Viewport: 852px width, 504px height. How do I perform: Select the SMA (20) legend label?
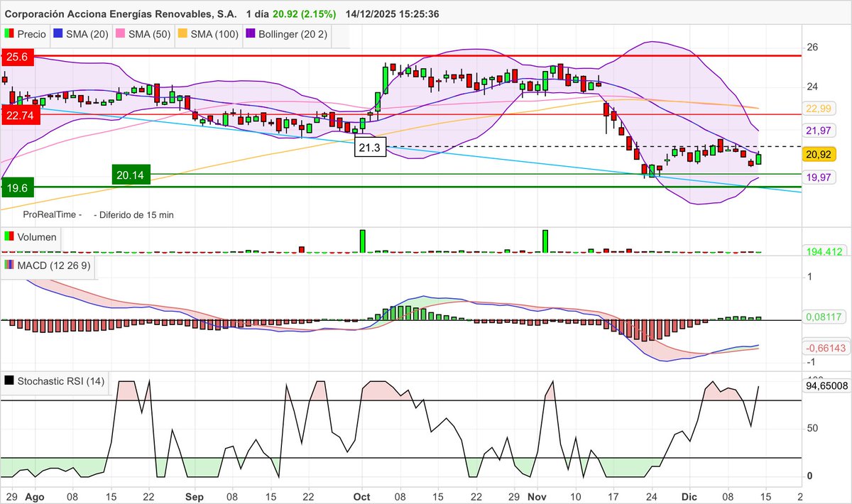coord(88,34)
